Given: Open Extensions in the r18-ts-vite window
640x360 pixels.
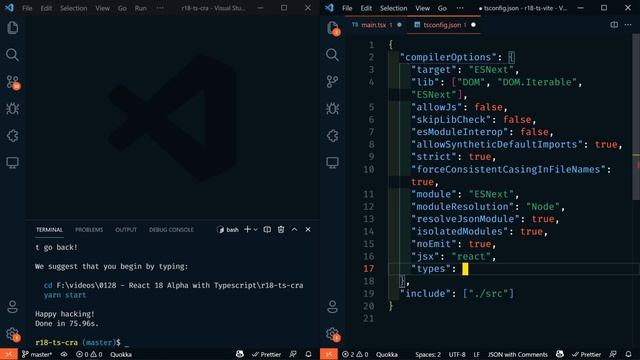Looking at the screenshot, I should tap(333, 136).
